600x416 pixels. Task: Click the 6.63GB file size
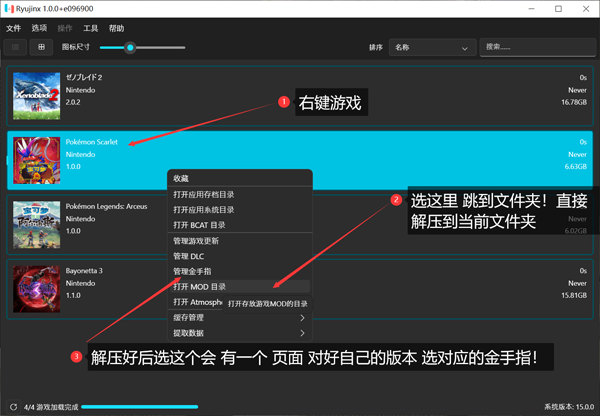coord(576,166)
